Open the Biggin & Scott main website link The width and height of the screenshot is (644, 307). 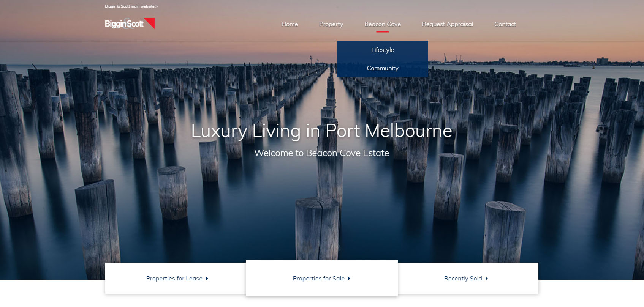click(131, 6)
